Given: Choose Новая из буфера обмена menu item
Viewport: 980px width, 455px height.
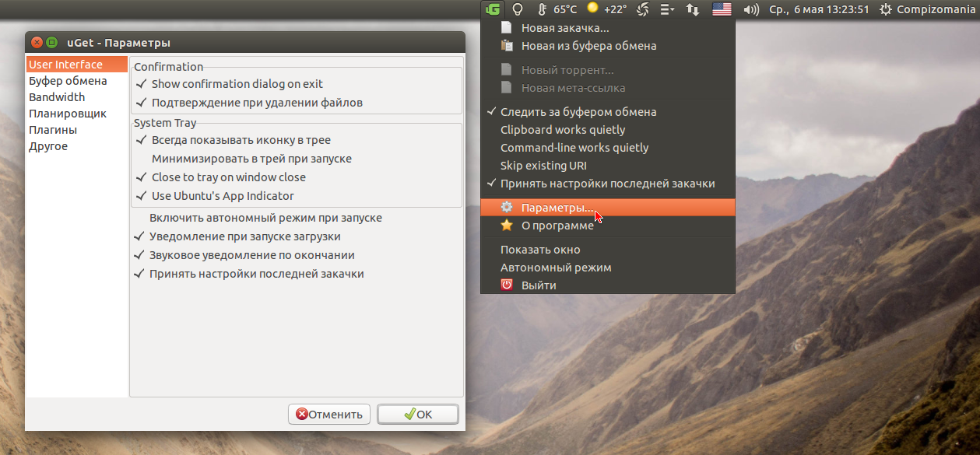Looking at the screenshot, I should [x=608, y=45].
